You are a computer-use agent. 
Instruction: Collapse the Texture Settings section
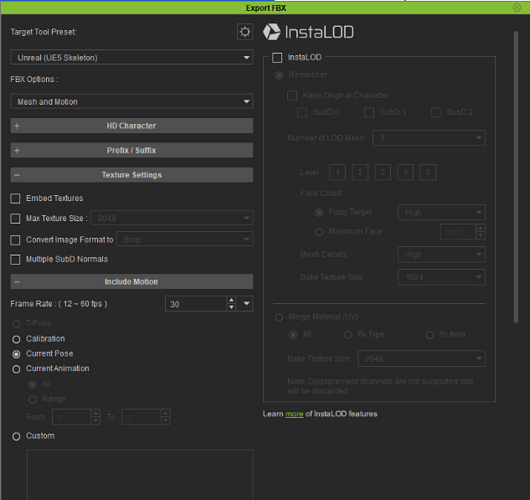pos(131,175)
